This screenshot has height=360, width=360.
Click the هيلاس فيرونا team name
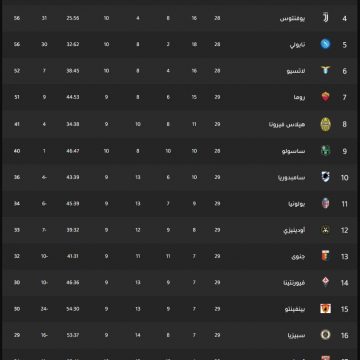287,125
